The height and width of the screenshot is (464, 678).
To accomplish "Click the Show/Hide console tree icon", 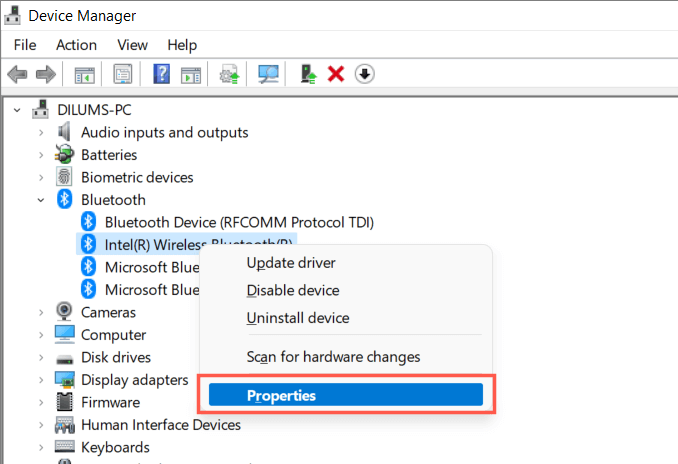I will (85, 74).
